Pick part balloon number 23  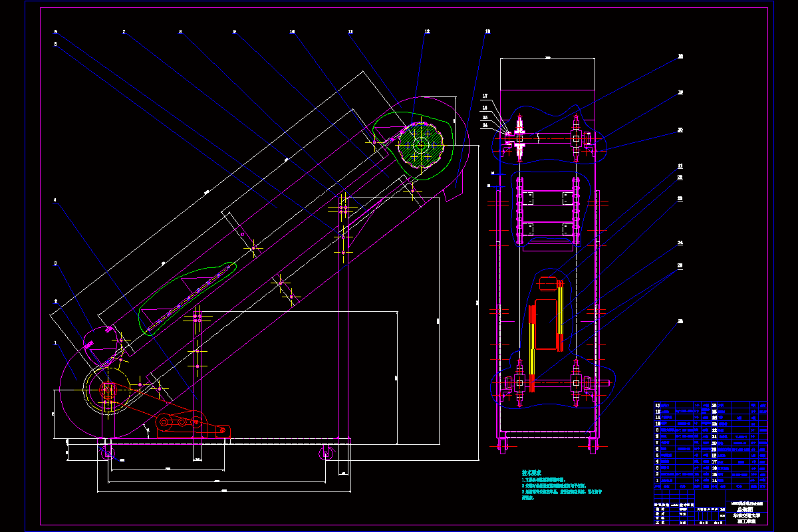[x=680, y=198]
